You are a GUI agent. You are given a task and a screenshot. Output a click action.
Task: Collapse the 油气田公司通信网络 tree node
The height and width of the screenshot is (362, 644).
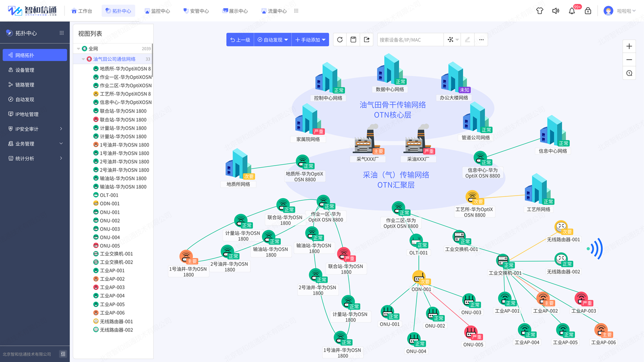point(83,59)
